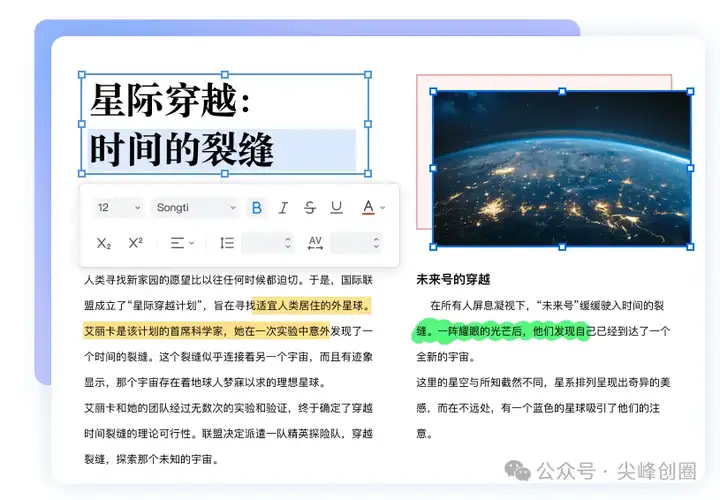Click the line spacing icon
This screenshot has height=500, width=720.
[x=227, y=243]
